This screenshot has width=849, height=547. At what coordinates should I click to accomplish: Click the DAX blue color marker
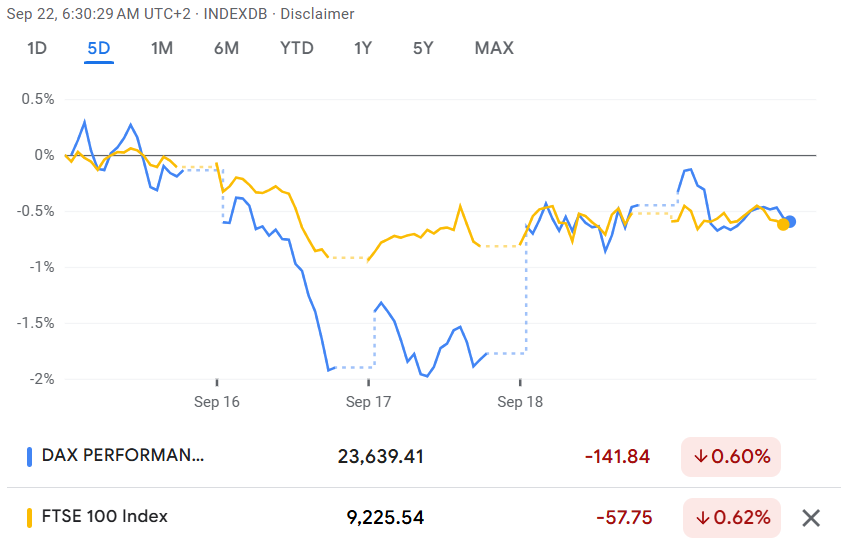click(29, 457)
